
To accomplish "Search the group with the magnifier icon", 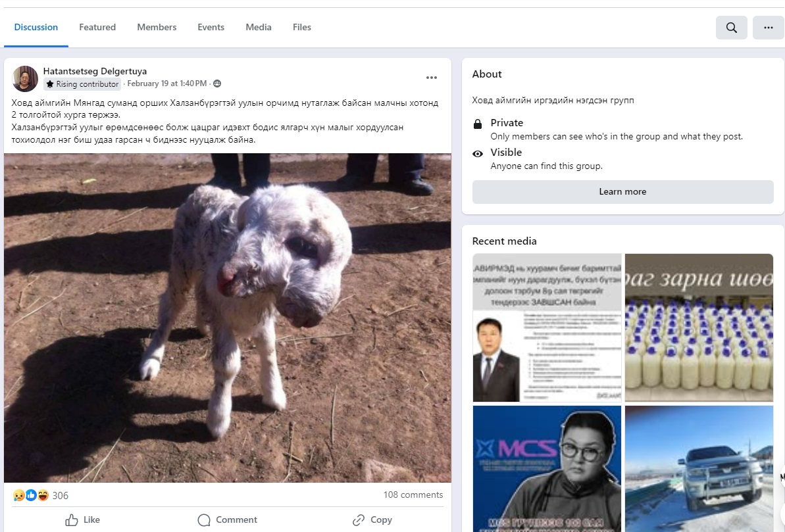I will point(731,28).
